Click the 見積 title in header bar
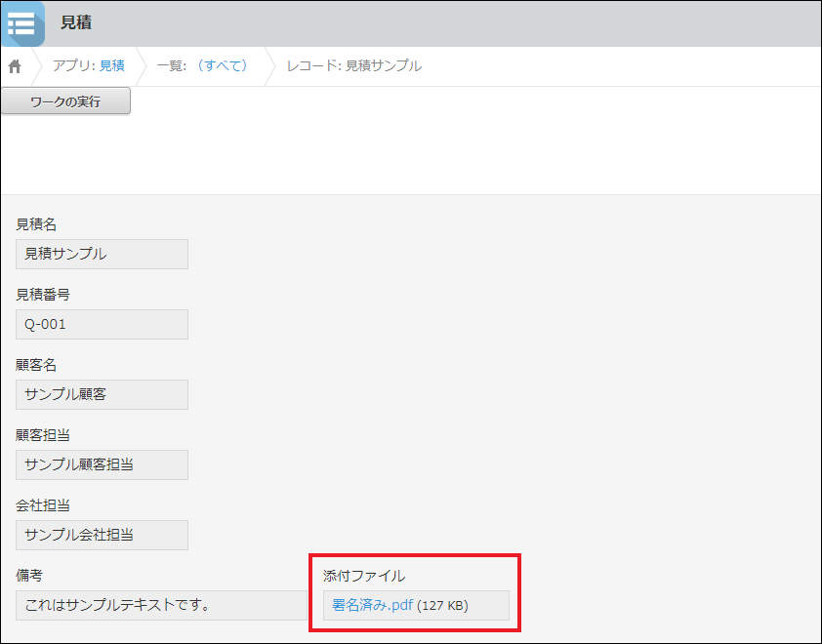The image size is (822, 644). 76,22
